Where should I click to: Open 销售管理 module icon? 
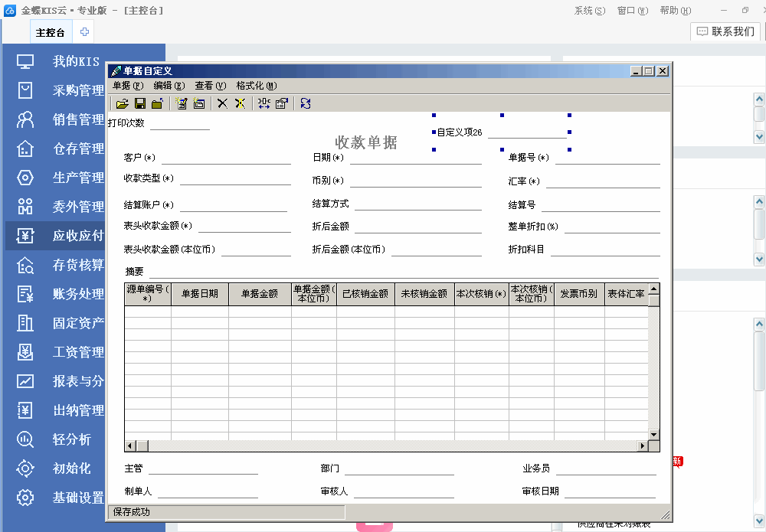(25, 119)
